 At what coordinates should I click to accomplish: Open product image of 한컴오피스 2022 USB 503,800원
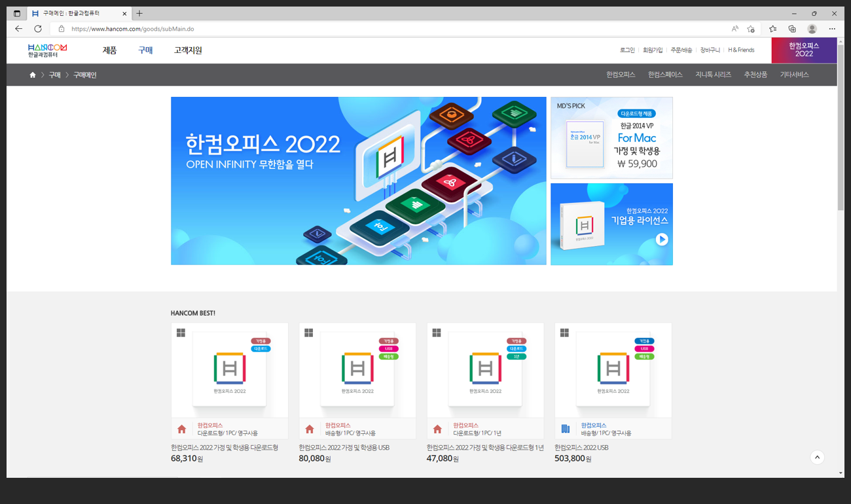pyautogui.click(x=613, y=370)
